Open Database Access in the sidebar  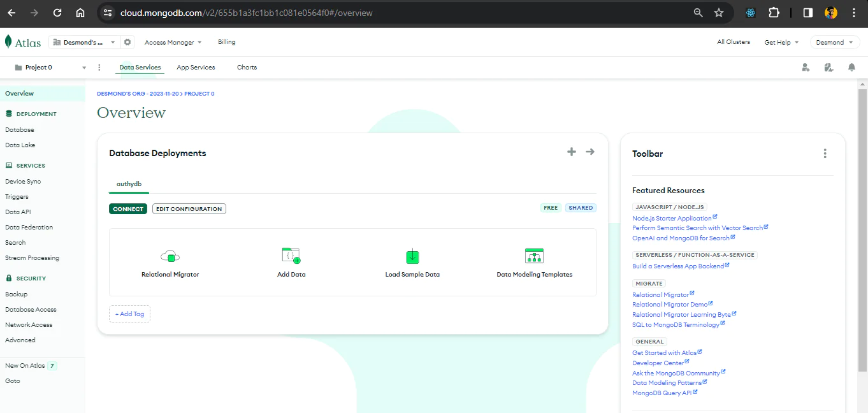click(x=31, y=310)
